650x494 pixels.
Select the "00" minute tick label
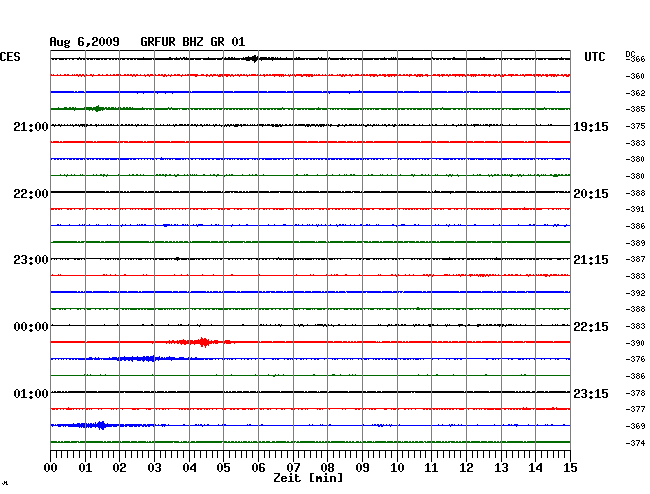pos(51,467)
